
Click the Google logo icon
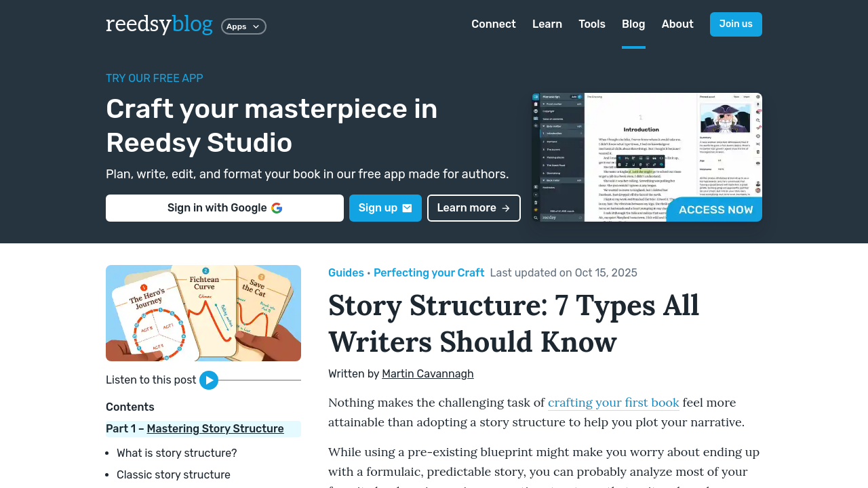pos(277,208)
